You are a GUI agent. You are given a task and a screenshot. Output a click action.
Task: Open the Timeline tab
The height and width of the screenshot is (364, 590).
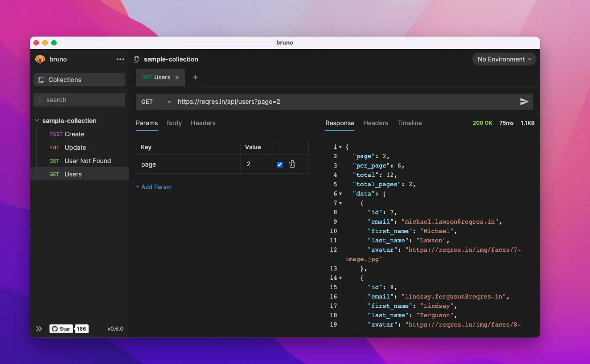[410, 123]
